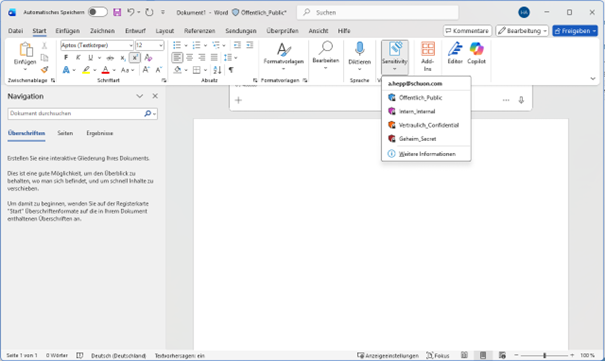Open the font color dropdown arrow
Screen dimensions: 605x361
coord(114,70)
